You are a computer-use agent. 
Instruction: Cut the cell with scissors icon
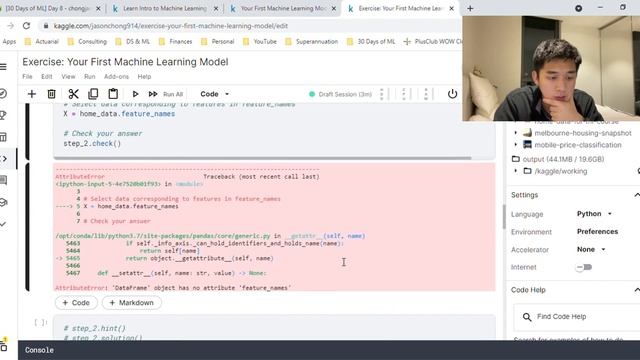click(x=73, y=94)
